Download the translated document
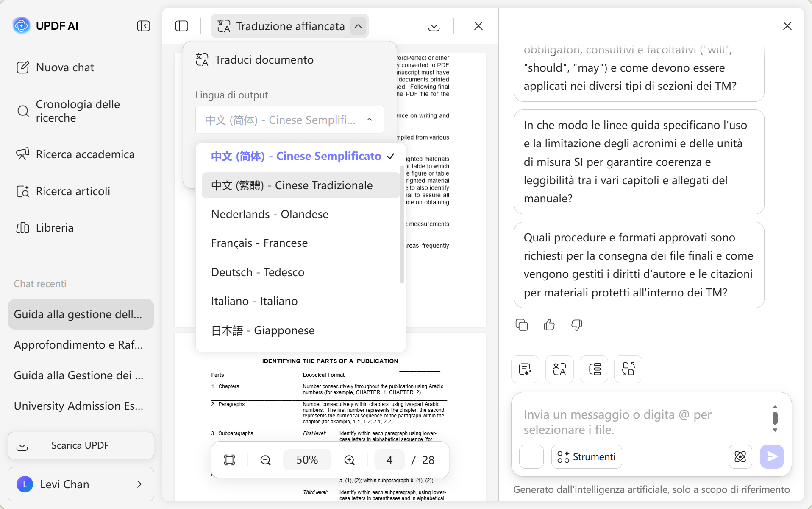812x509 pixels. point(434,26)
